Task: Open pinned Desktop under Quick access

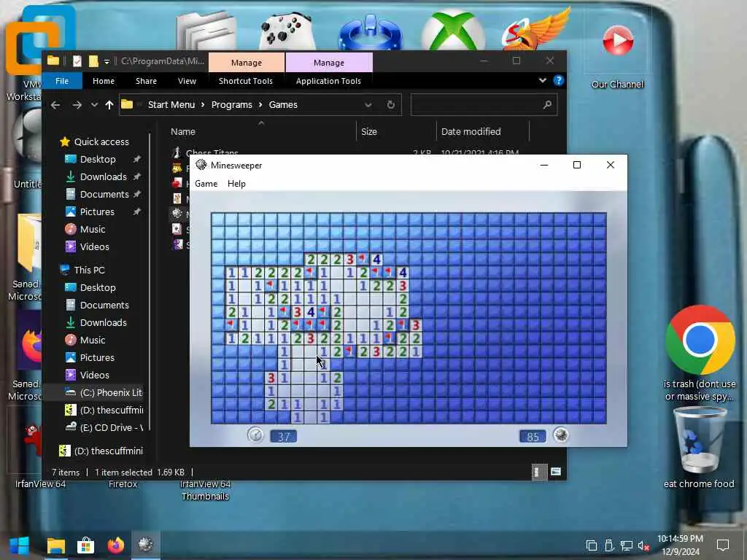Action: [x=98, y=160]
